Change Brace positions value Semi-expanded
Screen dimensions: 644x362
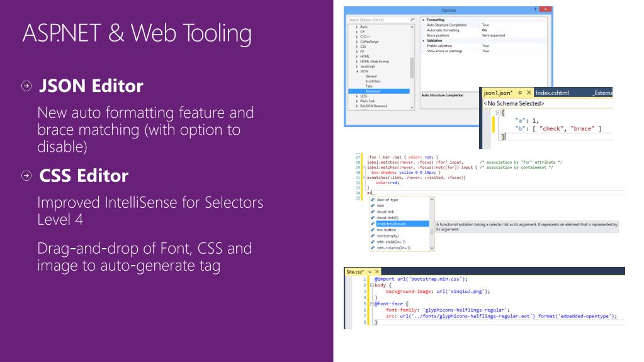coord(494,35)
